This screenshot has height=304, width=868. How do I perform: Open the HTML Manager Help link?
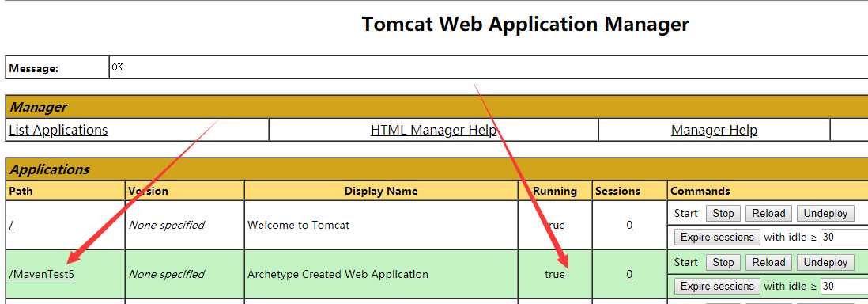(x=433, y=130)
